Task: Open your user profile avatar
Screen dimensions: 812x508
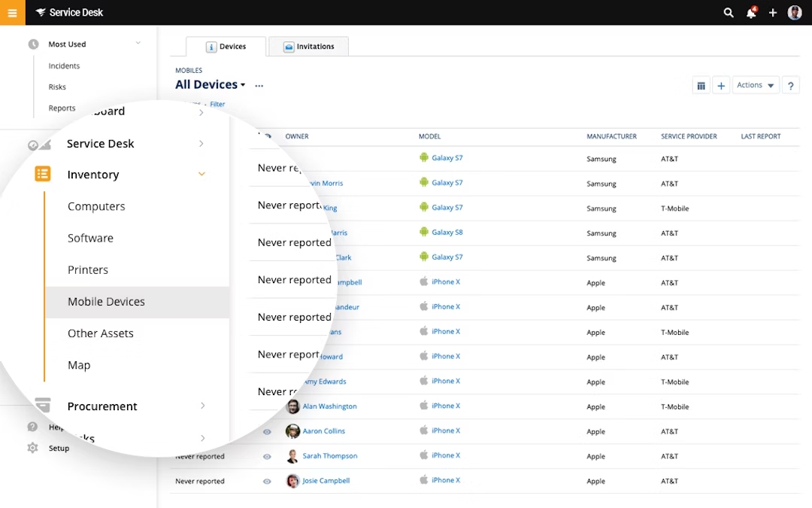Action: coord(795,12)
